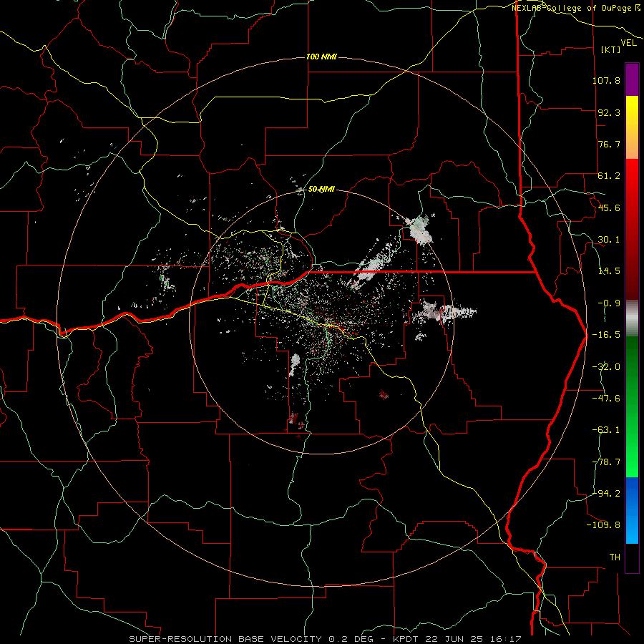Select the 14.5 scale value
644x644 pixels.
(609, 271)
